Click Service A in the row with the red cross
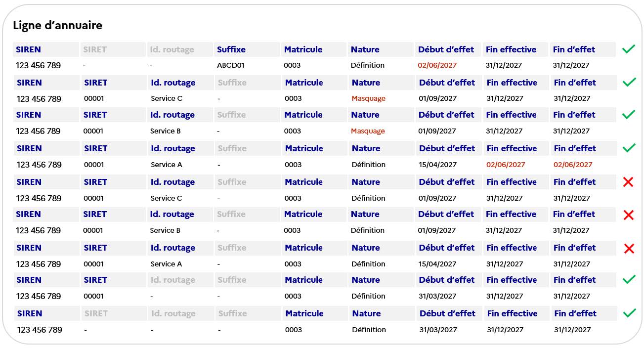The image size is (644, 348). point(166,264)
